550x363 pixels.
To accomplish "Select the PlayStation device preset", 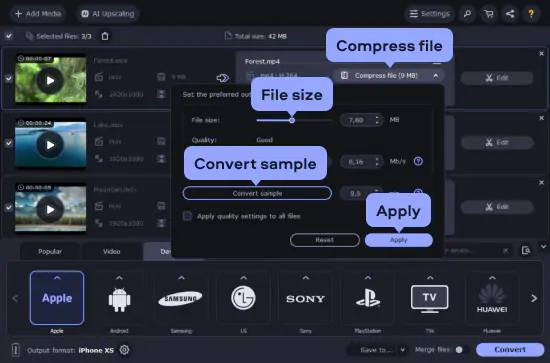I will (x=368, y=298).
